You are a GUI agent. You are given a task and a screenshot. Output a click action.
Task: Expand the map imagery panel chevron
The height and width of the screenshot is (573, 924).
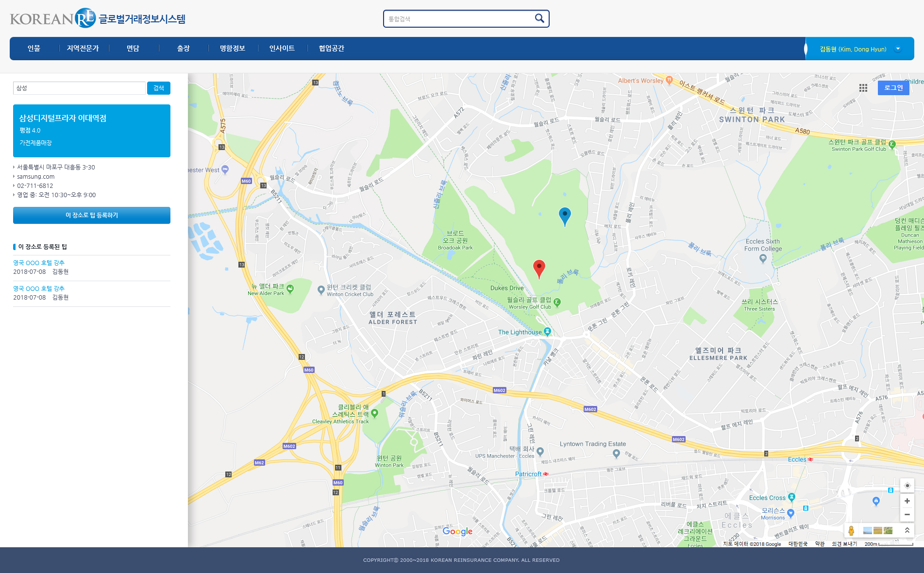click(907, 531)
